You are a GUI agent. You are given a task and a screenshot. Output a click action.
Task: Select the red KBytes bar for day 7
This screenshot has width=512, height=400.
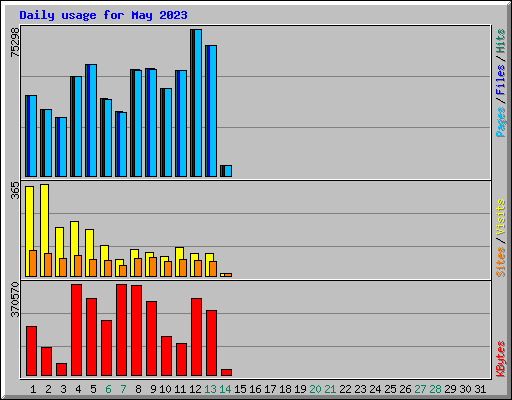pyautogui.click(x=121, y=330)
